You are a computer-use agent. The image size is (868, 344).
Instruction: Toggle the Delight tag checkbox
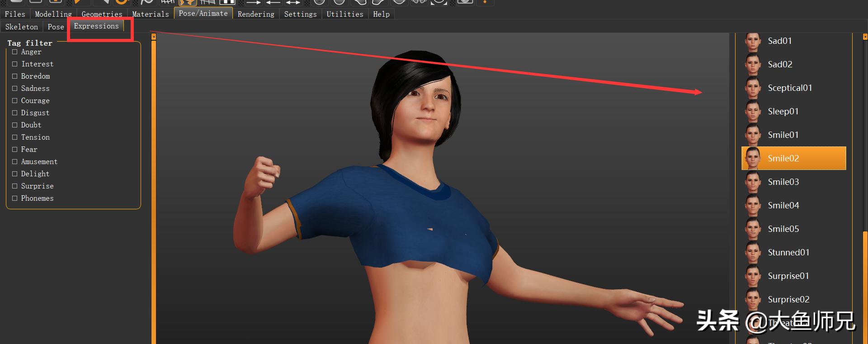[x=15, y=174]
